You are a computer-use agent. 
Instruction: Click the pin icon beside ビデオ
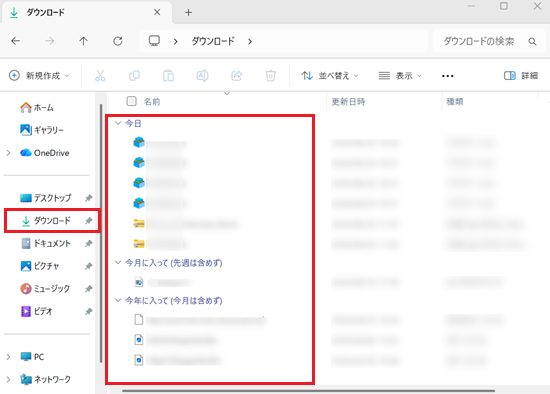click(x=88, y=312)
